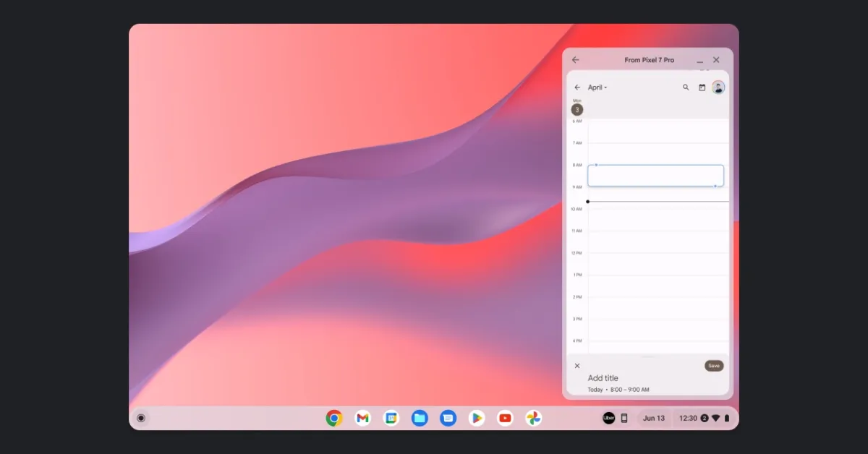Open the Phone Hub phone icon in tray
Viewport: 868px width, 454px height.
click(625, 418)
